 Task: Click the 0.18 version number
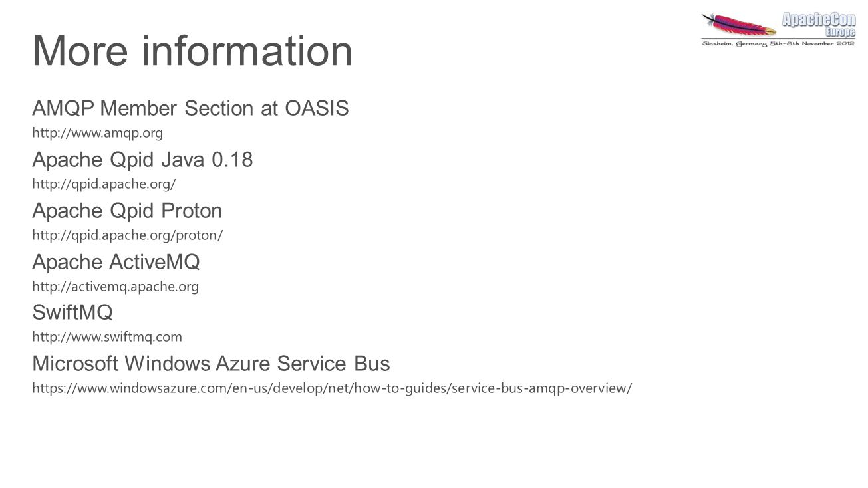point(232,160)
